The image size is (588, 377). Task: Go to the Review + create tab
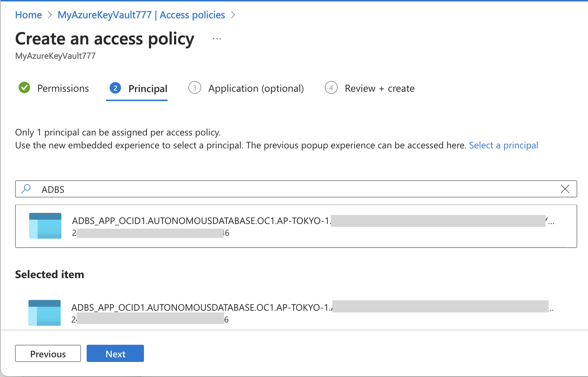[x=379, y=89]
